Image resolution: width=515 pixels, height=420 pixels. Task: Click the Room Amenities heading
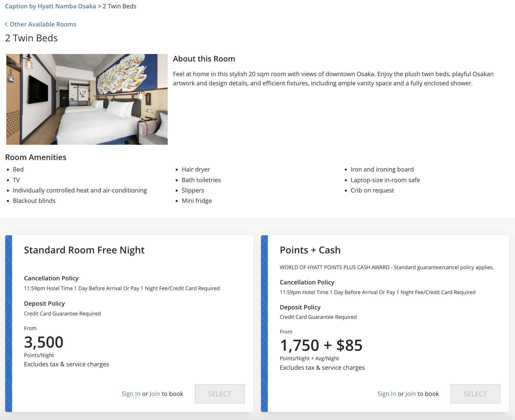click(36, 157)
